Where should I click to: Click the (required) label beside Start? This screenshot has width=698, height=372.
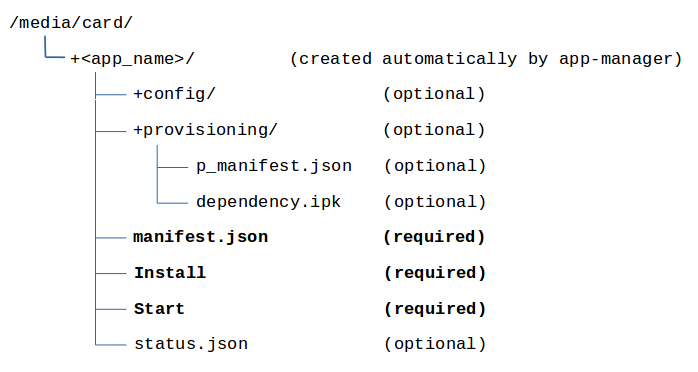point(435,309)
